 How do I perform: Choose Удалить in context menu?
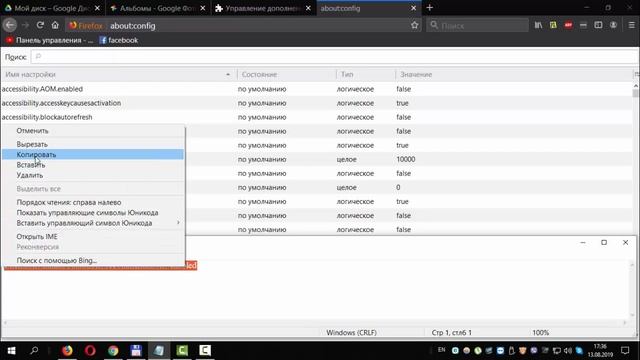(x=93, y=175)
